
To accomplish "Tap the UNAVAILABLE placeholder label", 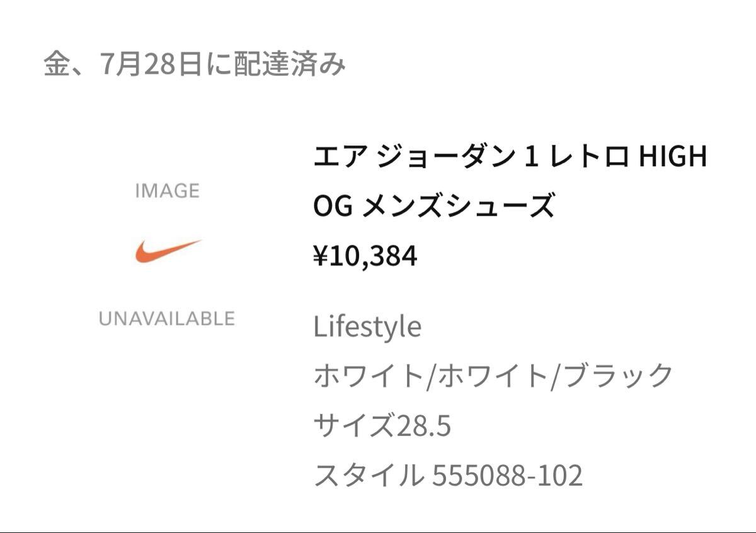I will click(167, 319).
